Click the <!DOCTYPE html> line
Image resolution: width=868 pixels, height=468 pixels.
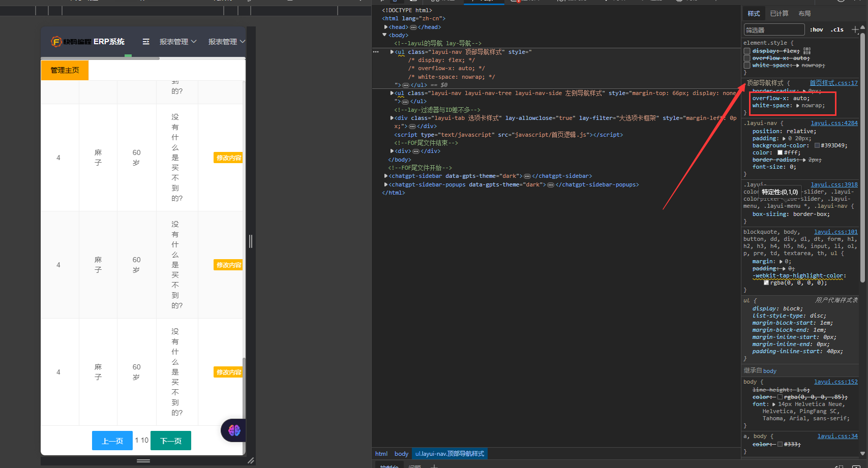coord(407,10)
